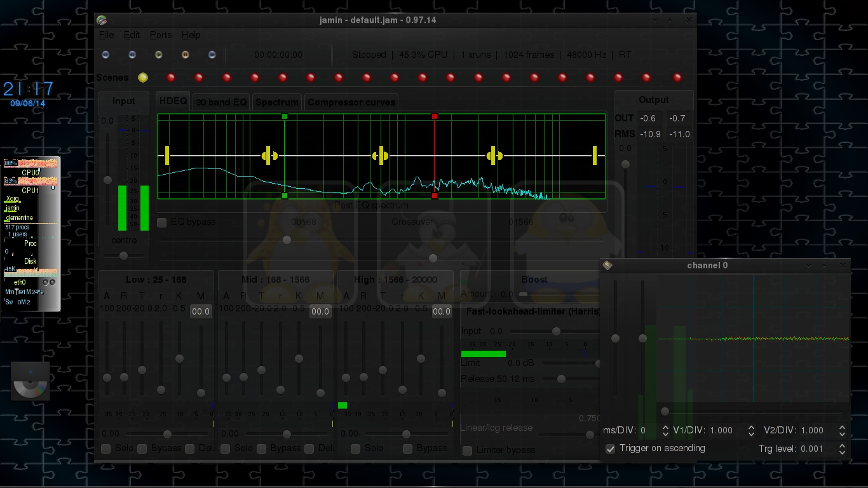Click the V1/DIV value field
Screen dimensions: 868x488
click(727, 430)
